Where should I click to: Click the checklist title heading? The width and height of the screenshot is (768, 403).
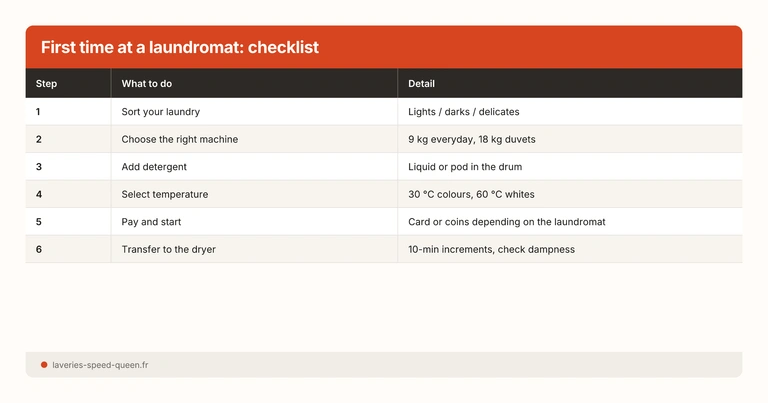coord(180,47)
